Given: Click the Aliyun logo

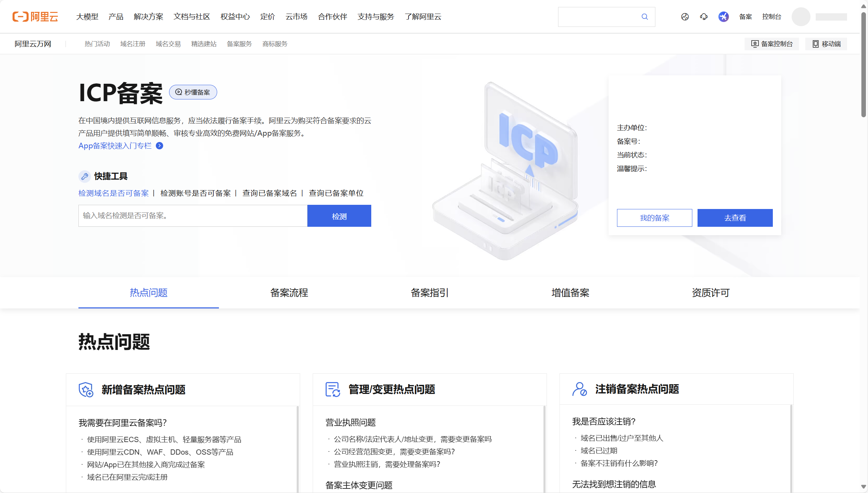Looking at the screenshot, I should point(35,16).
